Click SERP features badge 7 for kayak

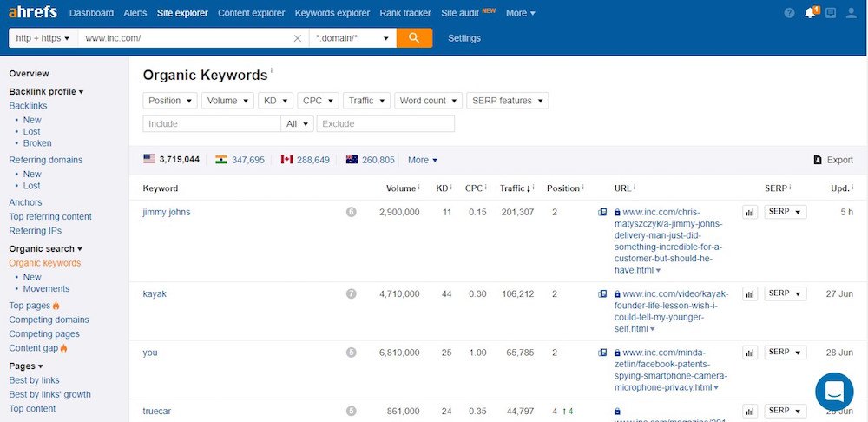point(351,294)
